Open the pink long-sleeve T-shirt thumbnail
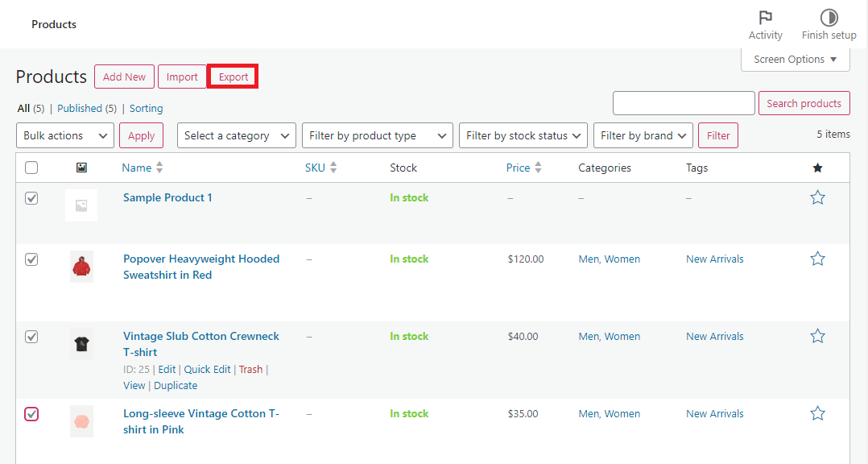 (x=81, y=421)
